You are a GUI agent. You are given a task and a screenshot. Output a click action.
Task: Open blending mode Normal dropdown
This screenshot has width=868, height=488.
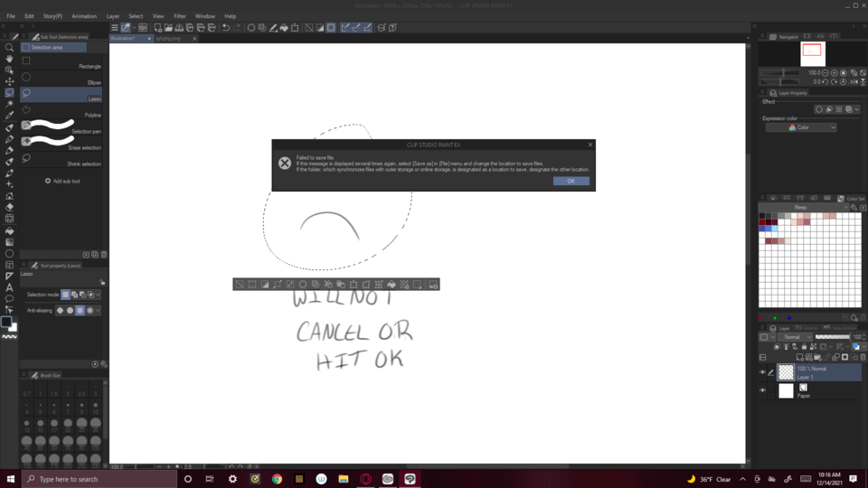(x=796, y=337)
